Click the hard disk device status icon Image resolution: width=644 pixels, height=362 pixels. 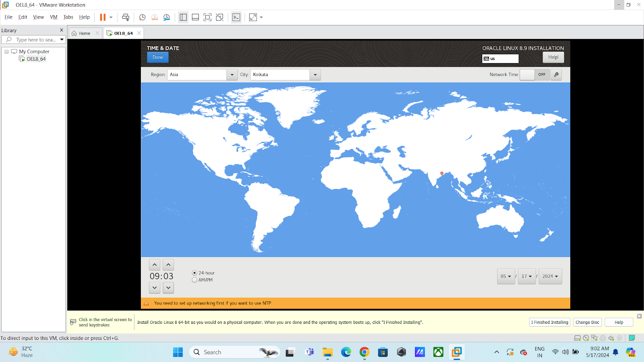click(577, 338)
